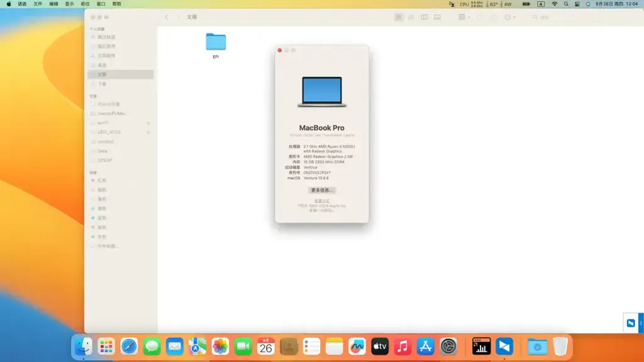Switch Finder to gallery view
This screenshot has height=362, width=644.
[438, 17]
